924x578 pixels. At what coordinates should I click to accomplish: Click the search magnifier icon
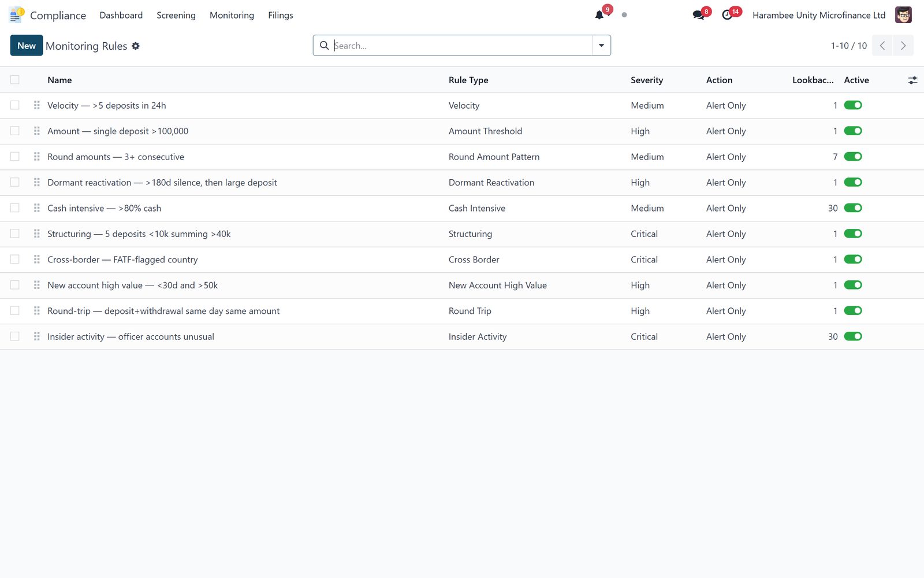(x=325, y=45)
